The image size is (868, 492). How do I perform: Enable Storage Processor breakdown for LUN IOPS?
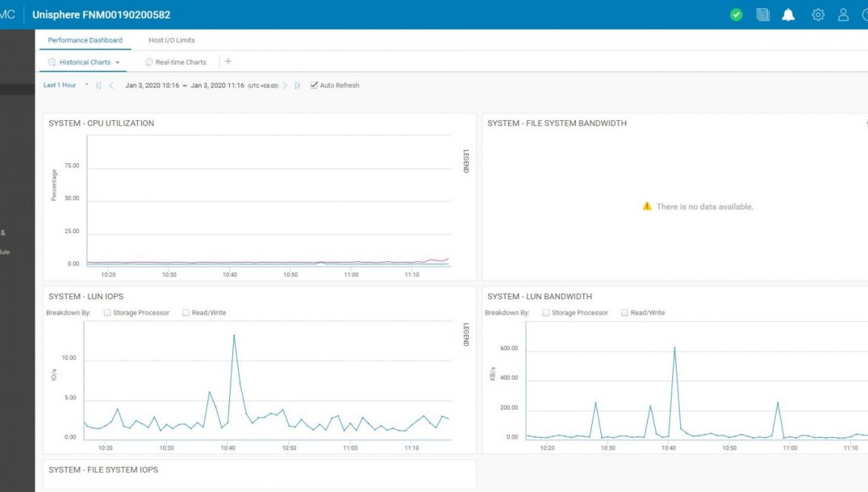point(107,312)
